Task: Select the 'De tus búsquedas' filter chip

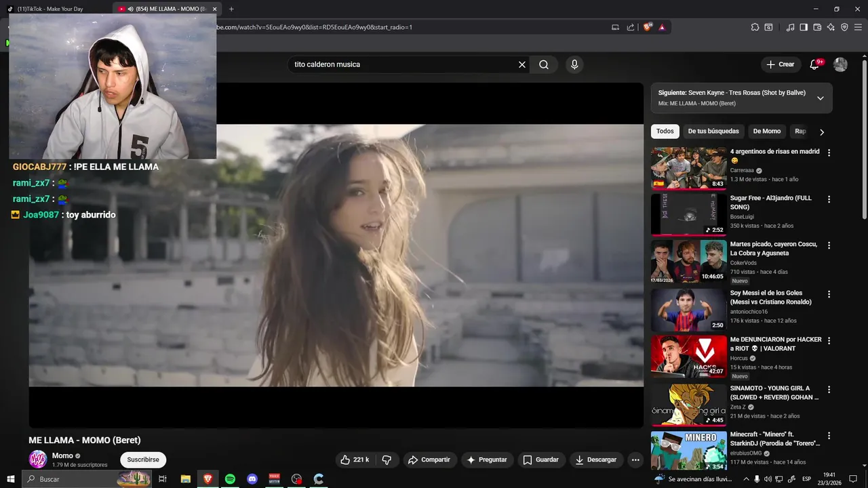Action: pyautogui.click(x=713, y=131)
